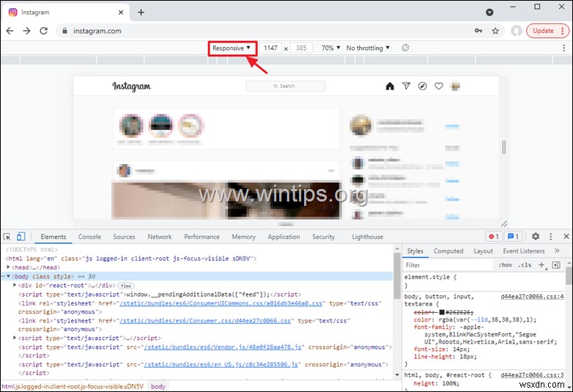Open the first story in stories row
The width and height of the screenshot is (573, 392).
(131, 125)
